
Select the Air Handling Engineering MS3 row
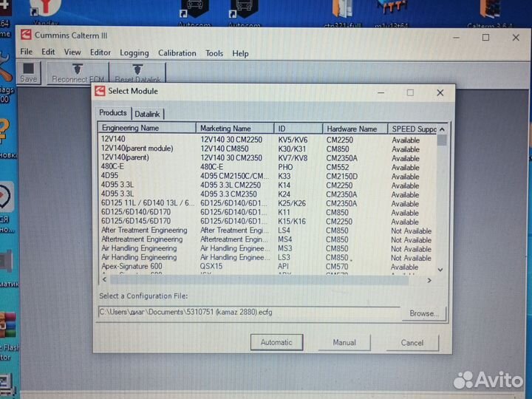point(267,249)
